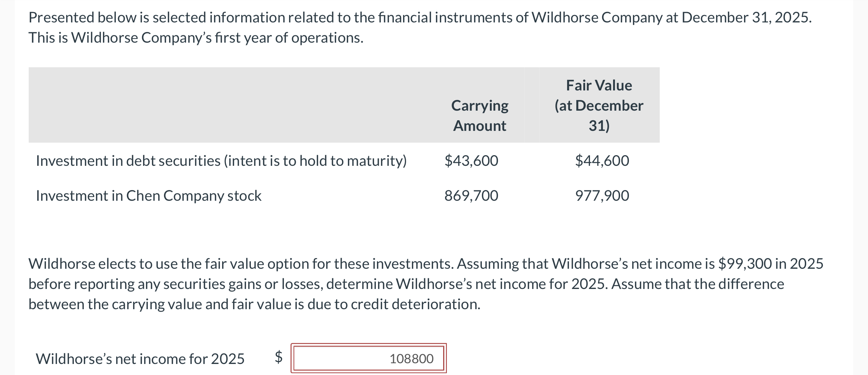Click the December 31, 2025 date text
868x375 pixels.
pos(746,17)
